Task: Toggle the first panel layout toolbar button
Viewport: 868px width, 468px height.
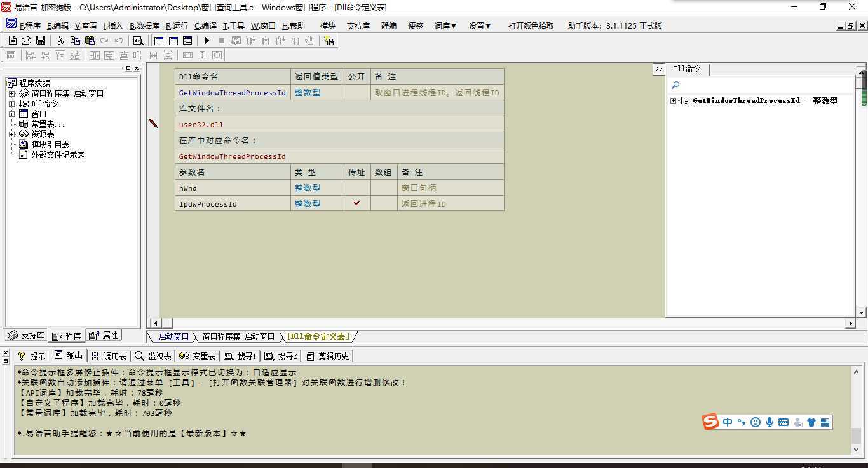Action: [159, 41]
